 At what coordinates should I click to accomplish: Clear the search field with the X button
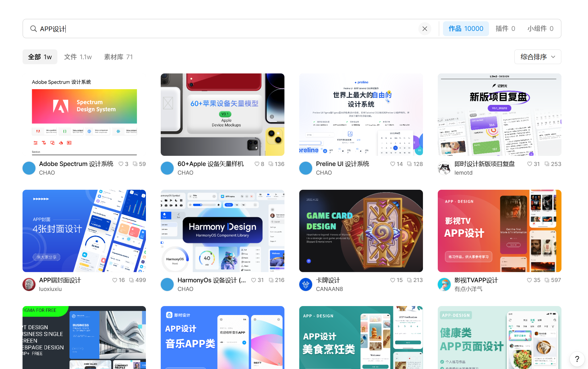coord(424,29)
